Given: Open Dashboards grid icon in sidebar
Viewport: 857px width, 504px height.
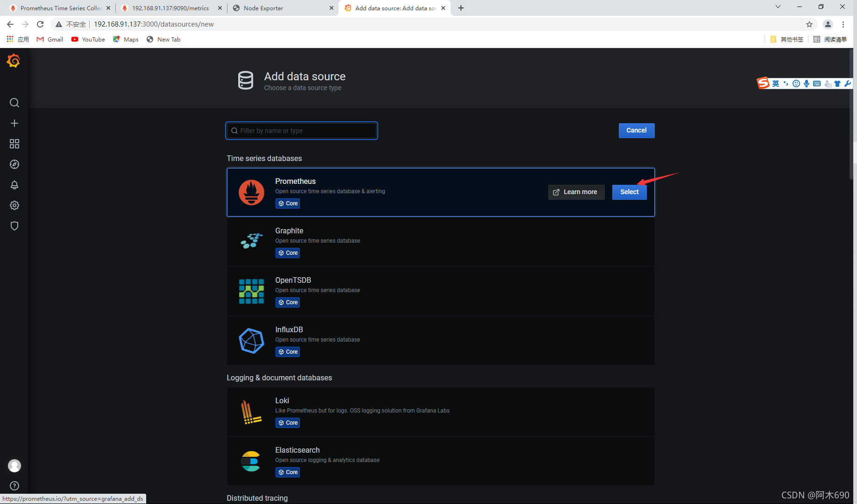Looking at the screenshot, I should click(x=14, y=144).
